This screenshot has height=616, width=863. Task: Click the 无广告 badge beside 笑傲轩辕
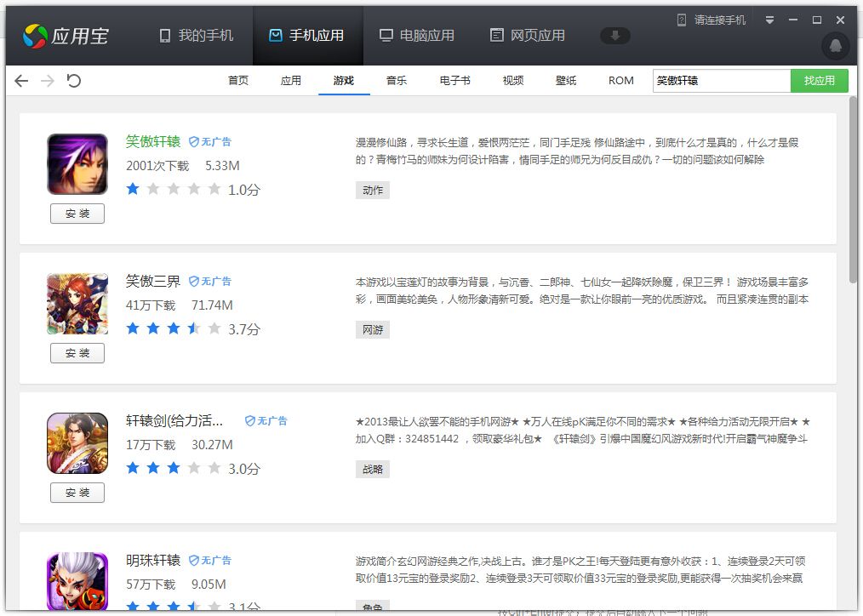pos(209,142)
